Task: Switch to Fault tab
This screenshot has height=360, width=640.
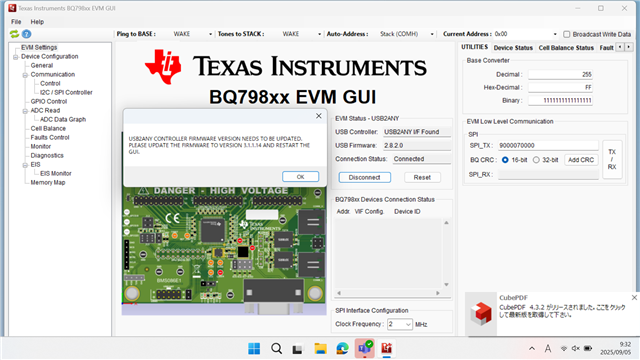Action: 607,48
